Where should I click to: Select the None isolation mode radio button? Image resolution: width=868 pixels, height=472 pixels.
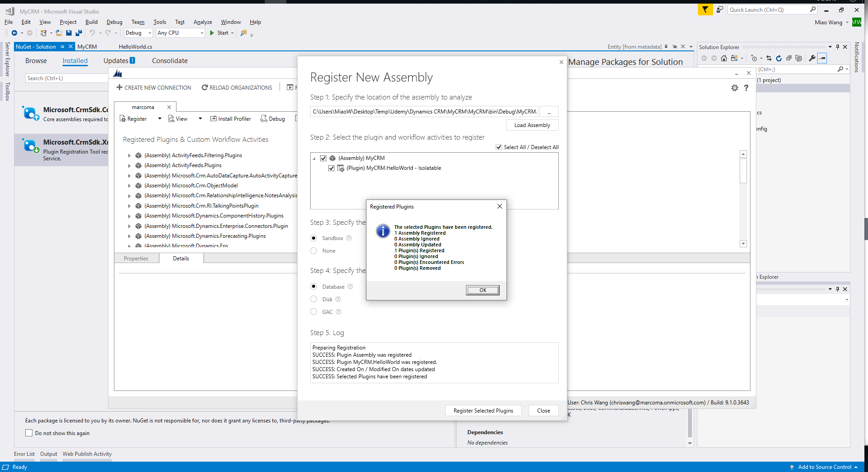(314, 250)
